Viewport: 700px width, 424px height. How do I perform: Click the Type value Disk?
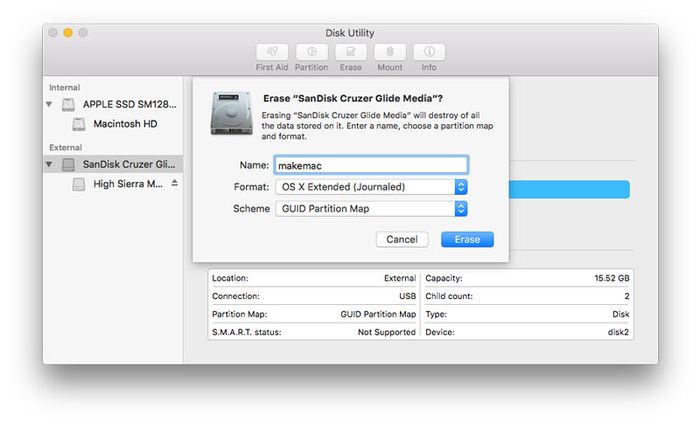[621, 314]
